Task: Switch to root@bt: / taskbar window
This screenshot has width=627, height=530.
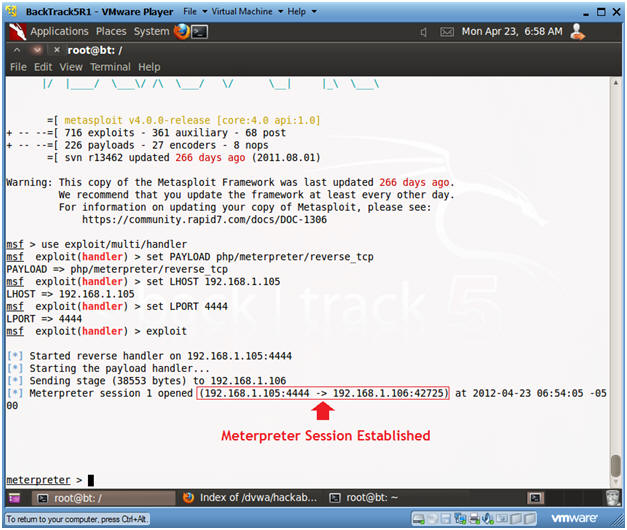Action: (x=103, y=498)
